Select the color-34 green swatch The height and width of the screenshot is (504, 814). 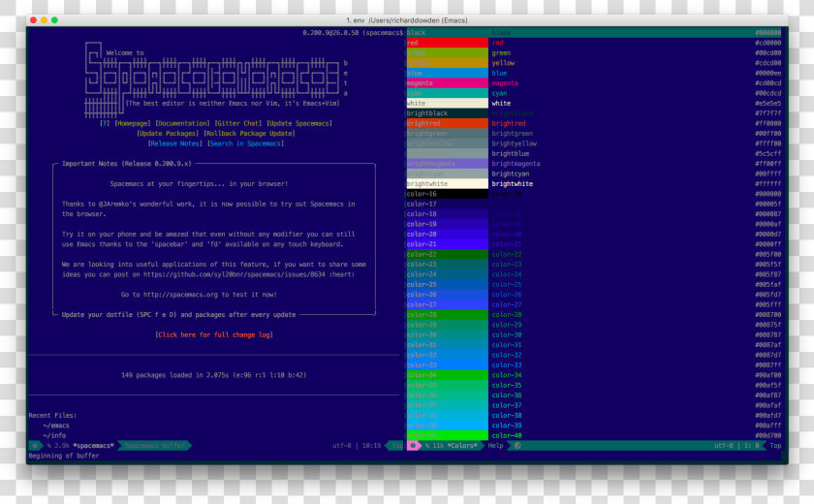[x=447, y=375]
